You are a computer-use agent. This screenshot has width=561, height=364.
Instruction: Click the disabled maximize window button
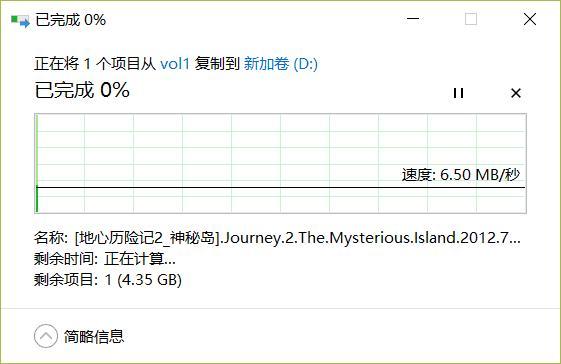tap(470, 19)
